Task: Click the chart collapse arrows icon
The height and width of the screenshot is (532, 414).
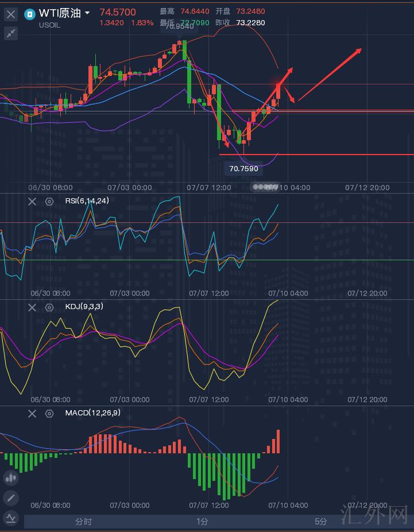Action: (10, 33)
